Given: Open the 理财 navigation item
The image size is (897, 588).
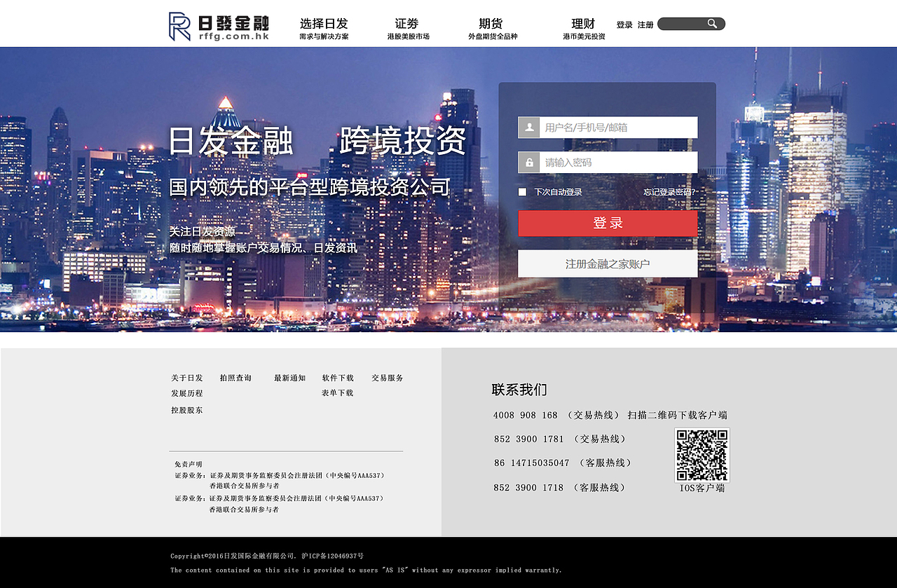Looking at the screenshot, I should coord(578,23).
